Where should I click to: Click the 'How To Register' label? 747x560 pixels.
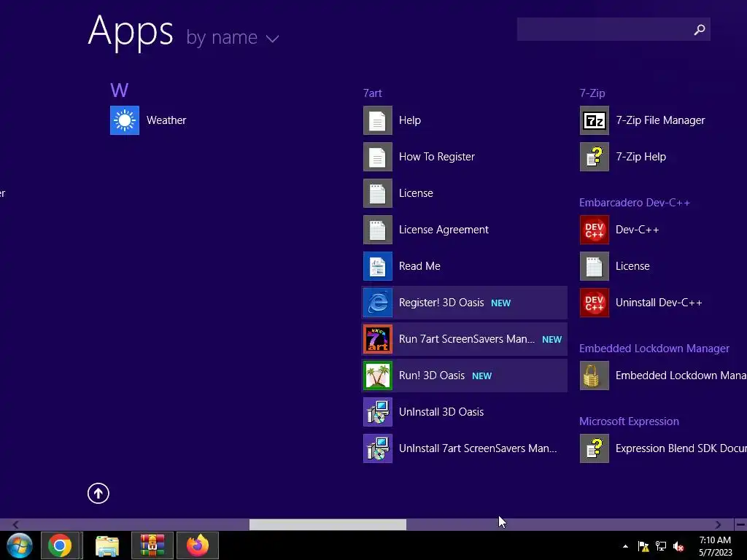point(437,157)
